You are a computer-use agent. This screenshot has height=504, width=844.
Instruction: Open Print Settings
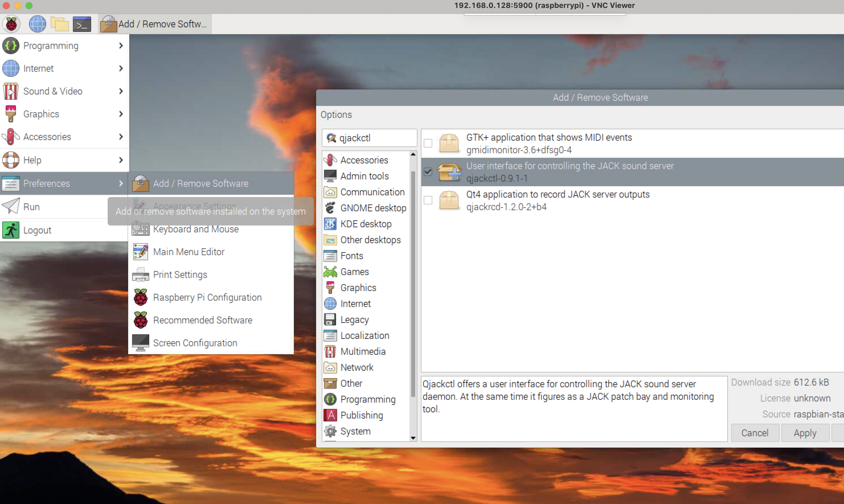(x=211, y=275)
